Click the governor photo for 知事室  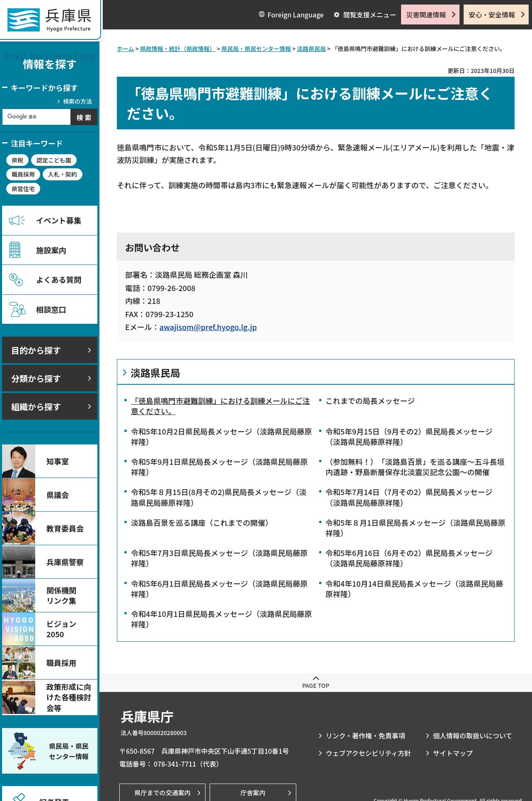[x=19, y=461]
